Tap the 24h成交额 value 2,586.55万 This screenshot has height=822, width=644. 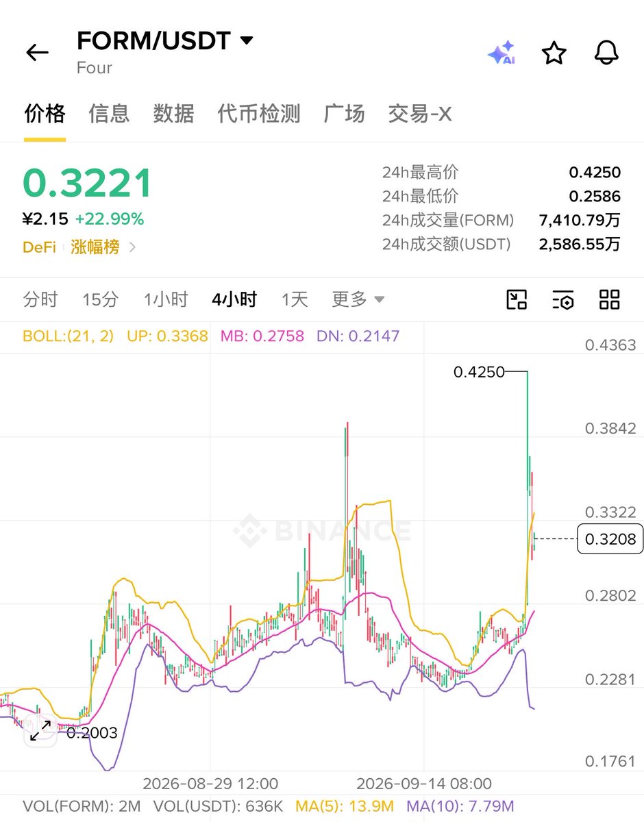(x=580, y=245)
